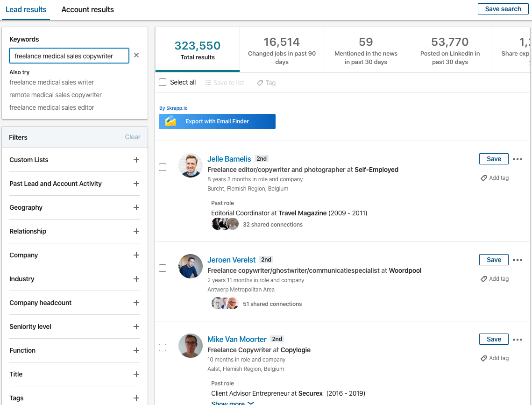Select the Mike Van Moorter result checkbox
This screenshot has width=532, height=405.
point(163,348)
